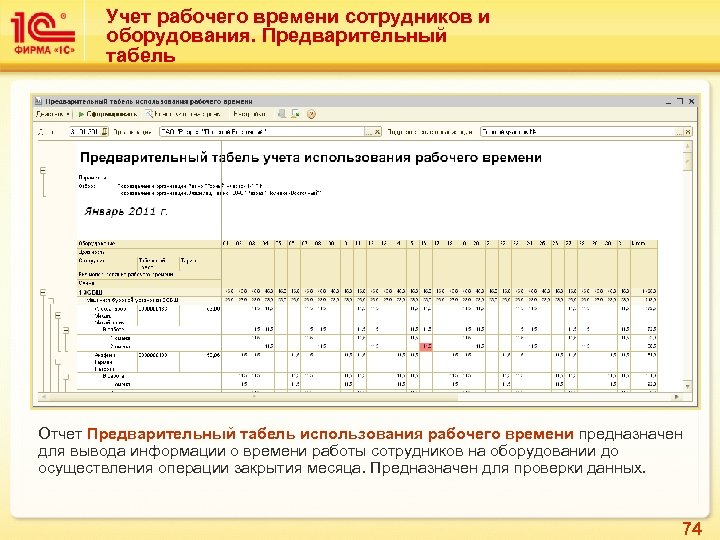Click vertical scrollbar up arrow
Screen dimensions: 720x540
(687, 146)
